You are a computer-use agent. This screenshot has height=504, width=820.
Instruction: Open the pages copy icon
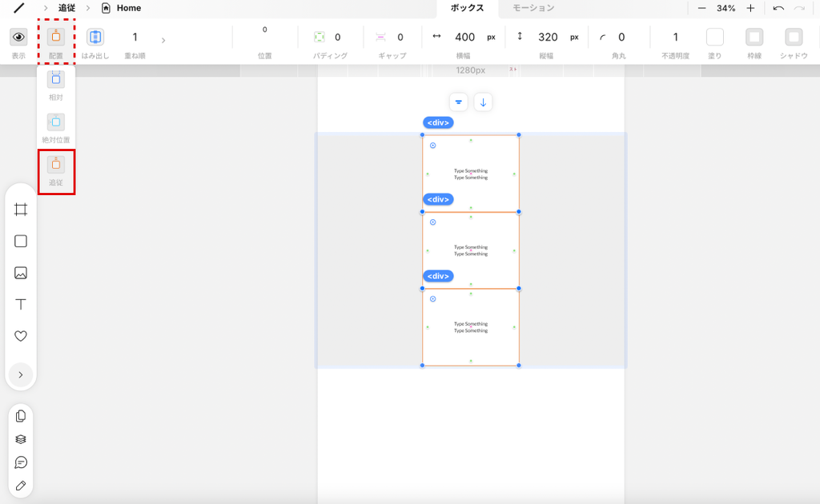pos(21,416)
